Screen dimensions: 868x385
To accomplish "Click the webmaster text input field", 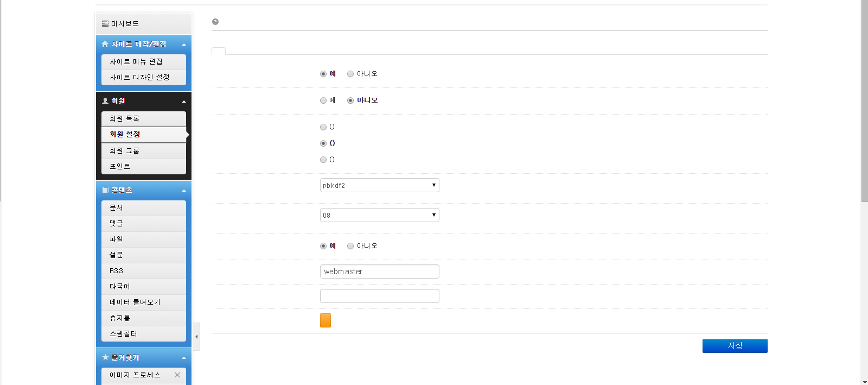I will [x=379, y=272].
